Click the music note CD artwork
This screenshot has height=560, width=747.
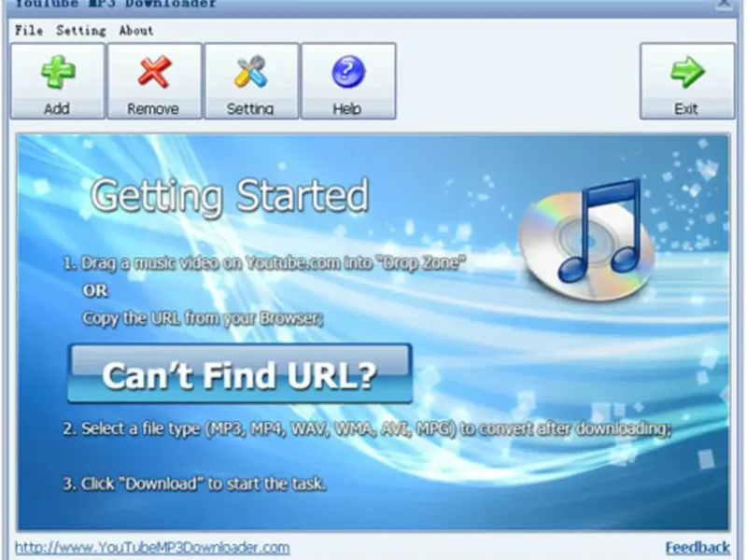[587, 240]
